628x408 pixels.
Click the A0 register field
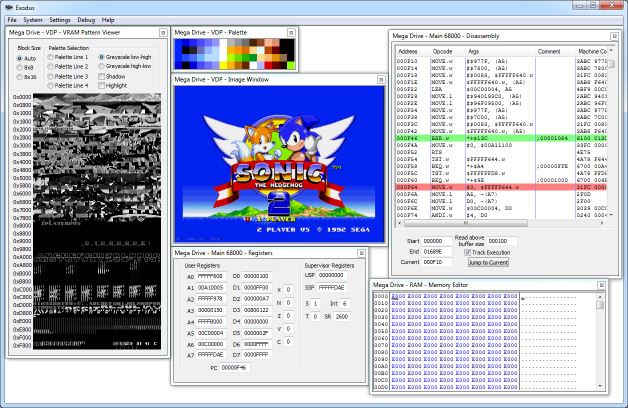[x=211, y=276]
